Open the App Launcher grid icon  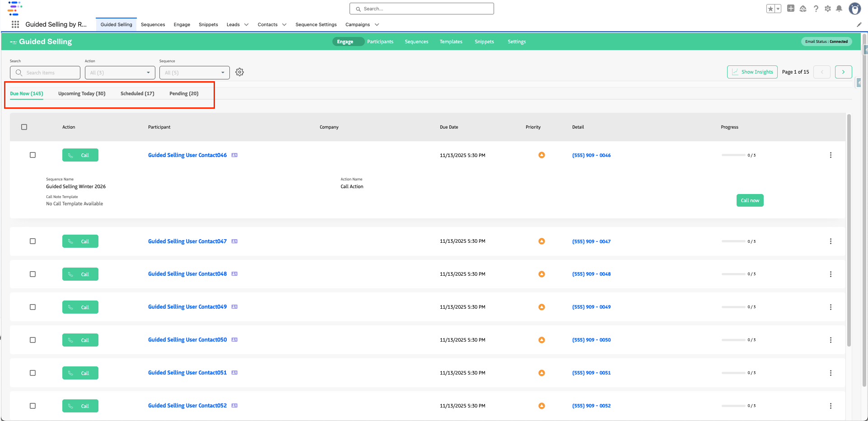(15, 24)
